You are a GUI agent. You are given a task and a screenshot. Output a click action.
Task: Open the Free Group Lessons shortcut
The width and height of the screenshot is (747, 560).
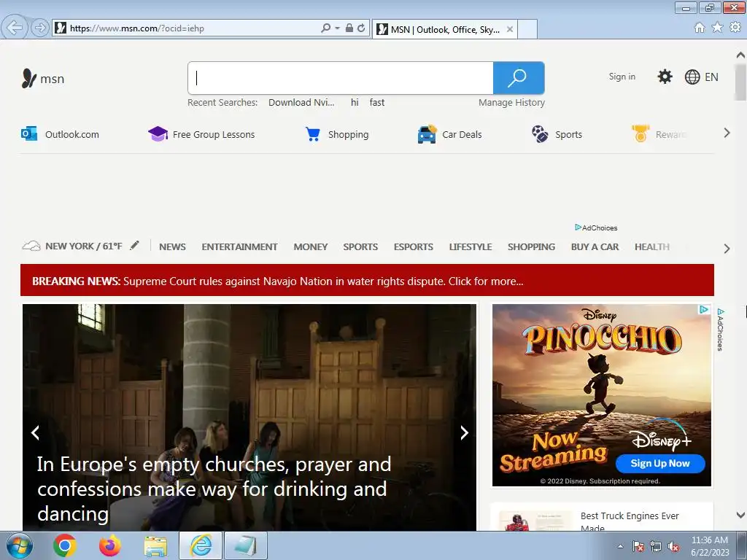point(201,134)
